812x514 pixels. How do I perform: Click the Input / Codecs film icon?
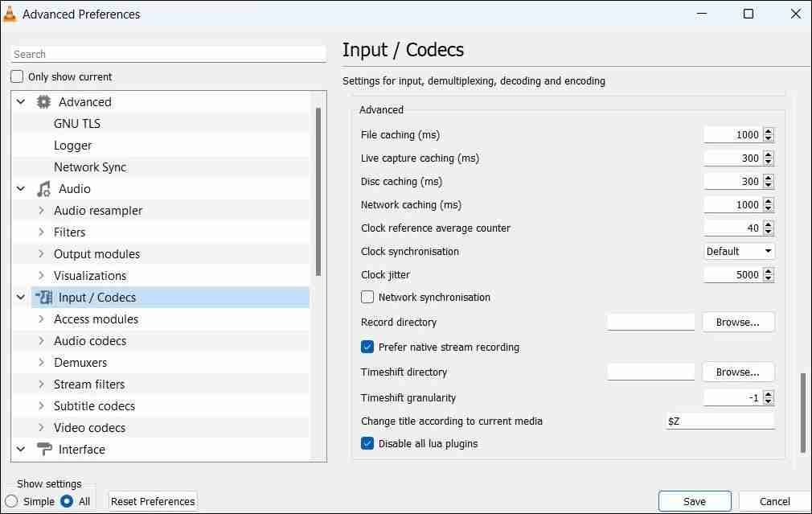tap(43, 298)
